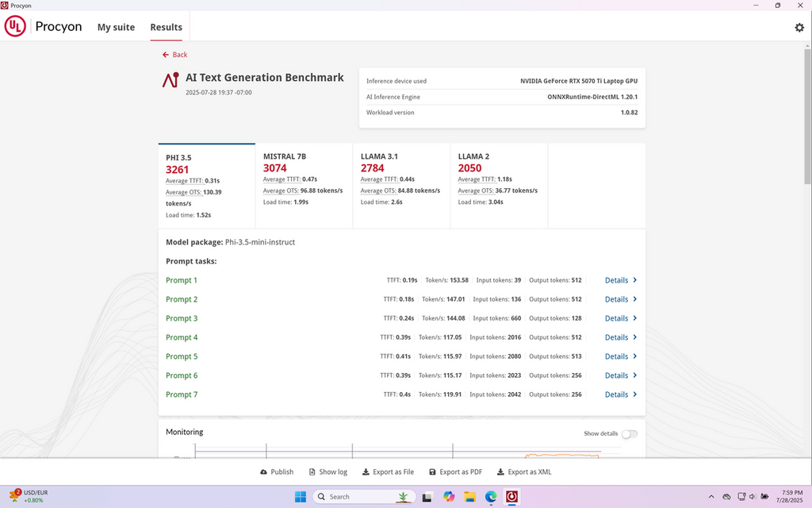Export the result as File
Image resolution: width=812 pixels, height=508 pixels.
388,471
